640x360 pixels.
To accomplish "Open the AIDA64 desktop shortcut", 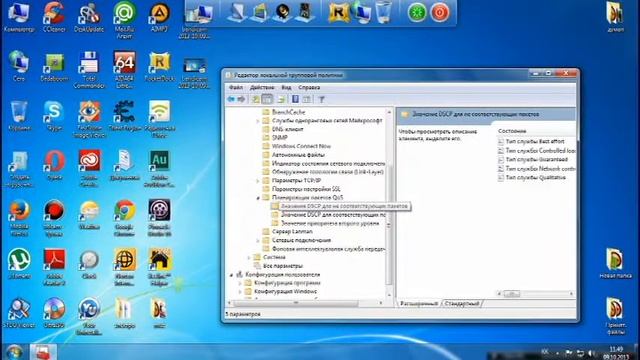I will click(124, 69).
